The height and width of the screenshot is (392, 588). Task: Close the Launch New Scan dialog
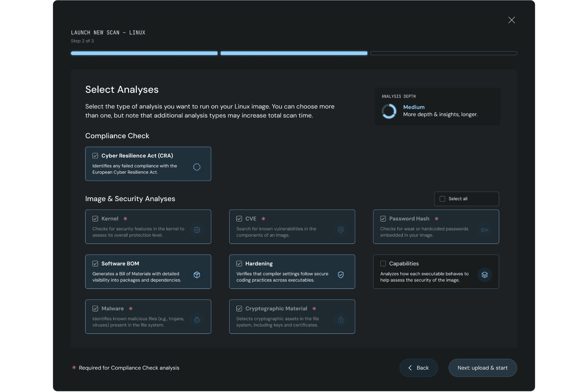pos(511,20)
